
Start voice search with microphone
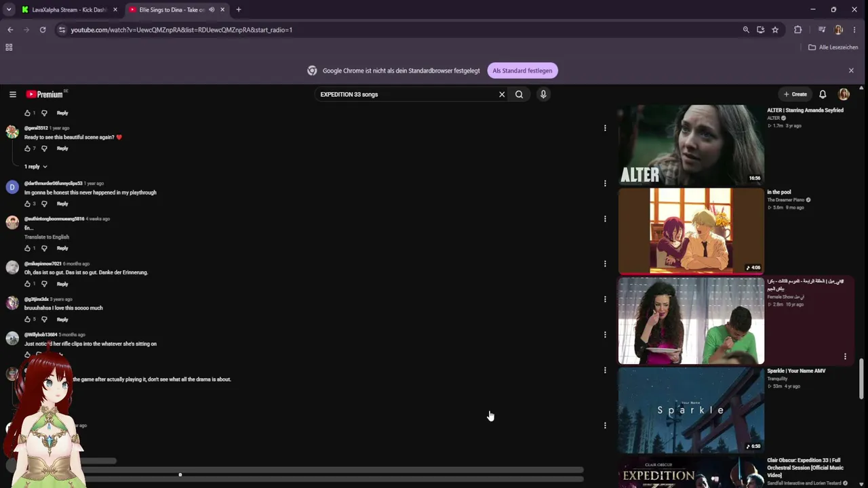(543, 94)
